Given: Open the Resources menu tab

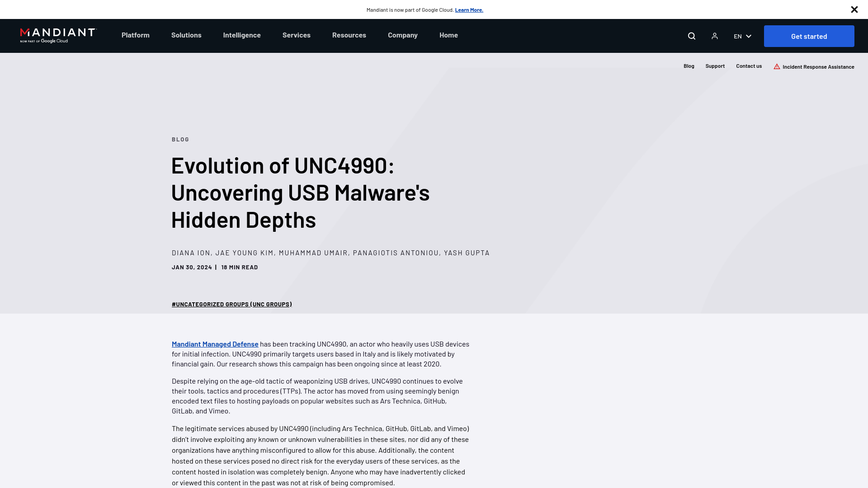Looking at the screenshot, I should tap(349, 34).
